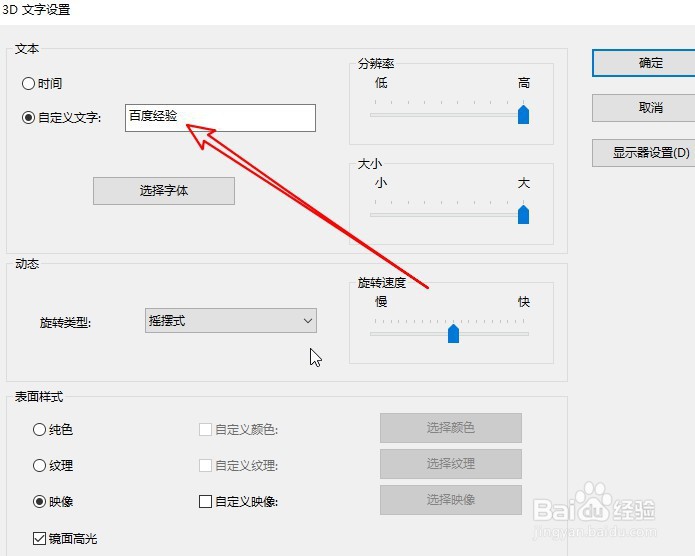The image size is (695, 556).
Task: Expand the 旋转类型 dropdown showing 摇摆式
Action: click(x=230, y=321)
